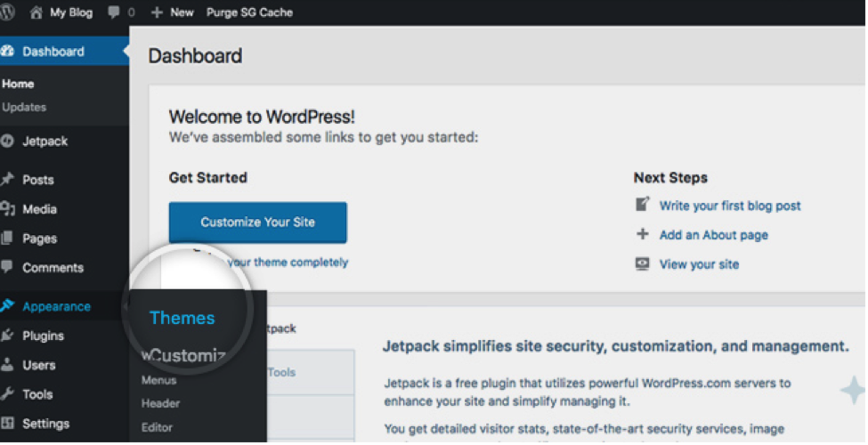Open the Jetpack menu item
The image size is (868, 445).
45,142
